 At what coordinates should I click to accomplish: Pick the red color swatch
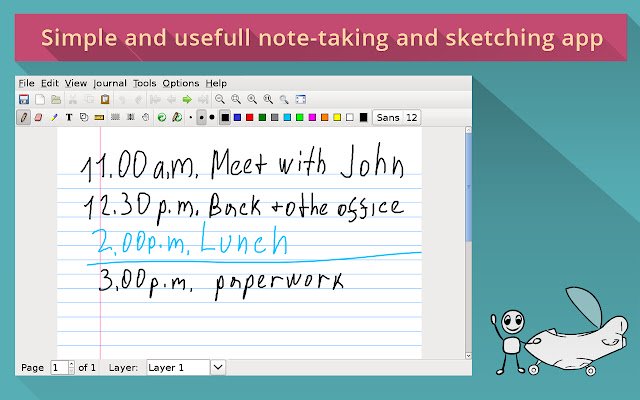click(250, 118)
